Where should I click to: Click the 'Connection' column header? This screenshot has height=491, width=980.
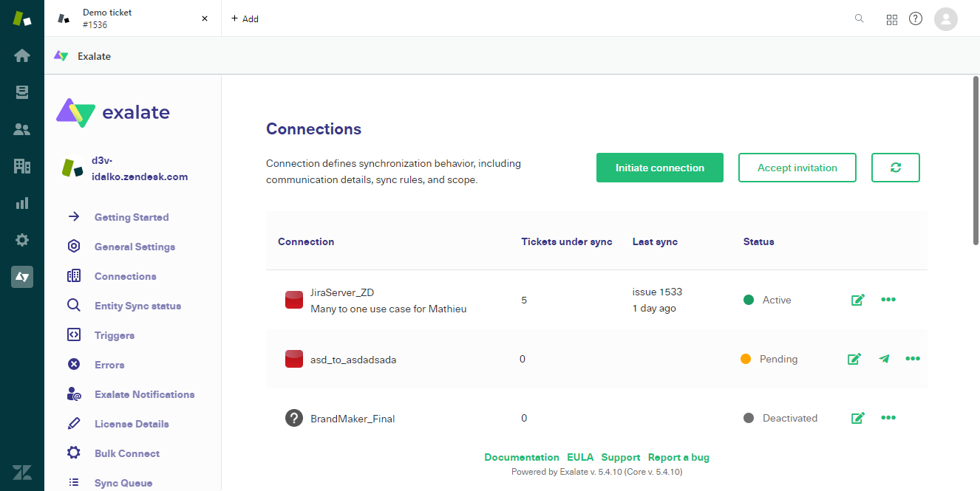point(306,241)
